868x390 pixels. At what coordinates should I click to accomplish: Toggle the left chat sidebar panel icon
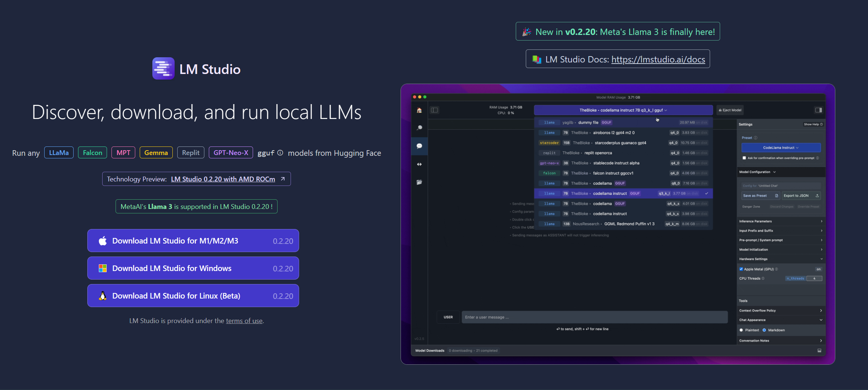click(434, 110)
